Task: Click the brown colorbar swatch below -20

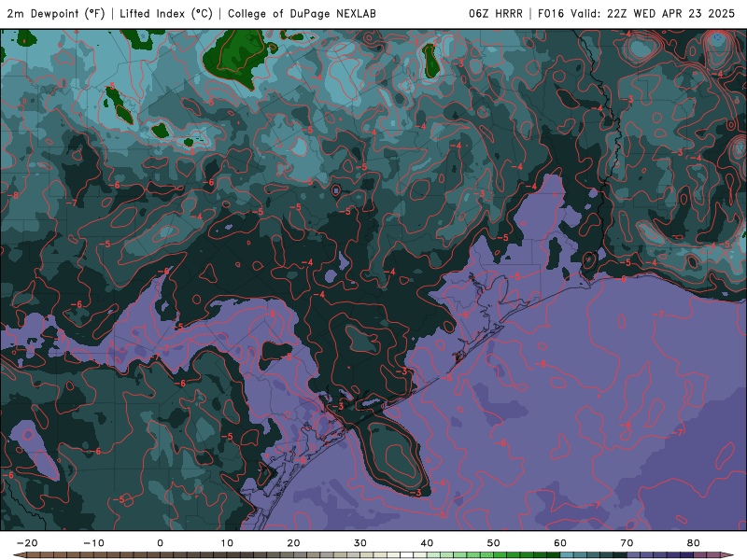Action: click(34, 555)
